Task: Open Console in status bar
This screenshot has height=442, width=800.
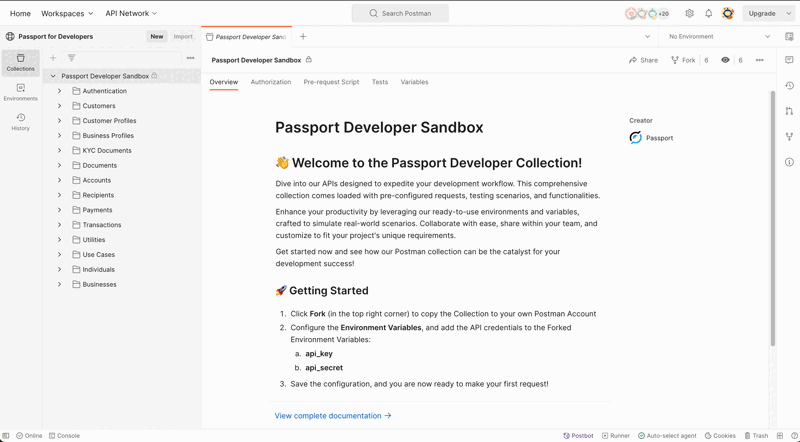Action: pos(64,436)
